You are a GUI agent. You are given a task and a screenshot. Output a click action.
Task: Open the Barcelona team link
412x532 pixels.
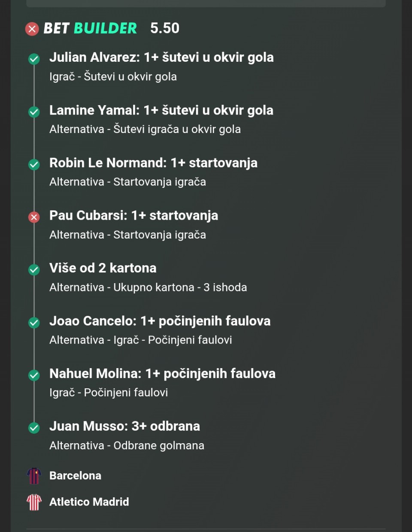point(75,476)
